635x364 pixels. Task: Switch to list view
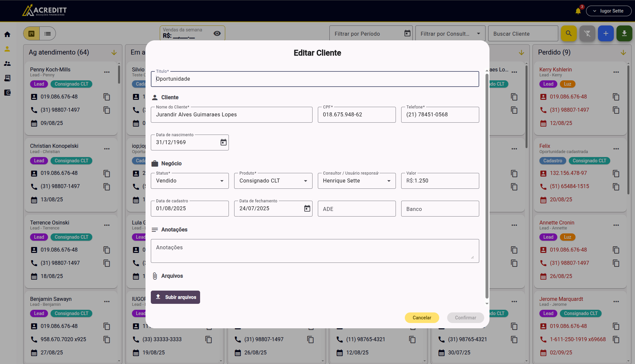48,33
